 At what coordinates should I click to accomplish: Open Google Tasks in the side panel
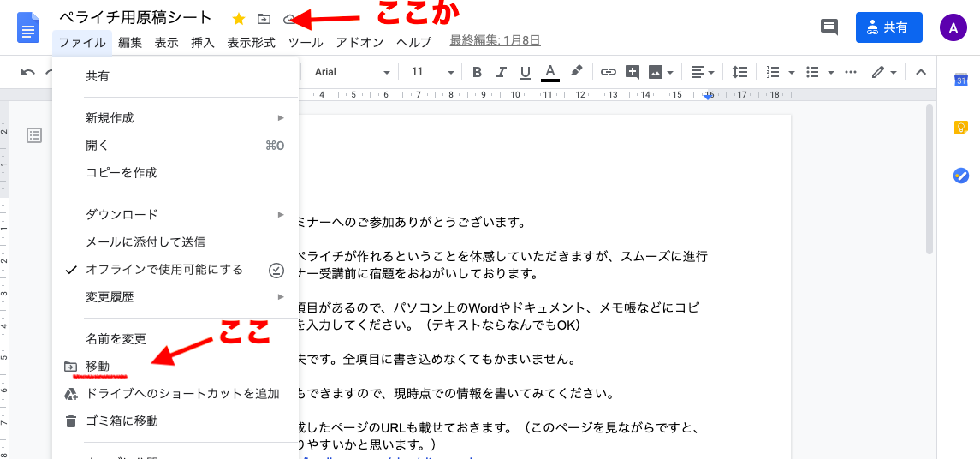tap(960, 176)
